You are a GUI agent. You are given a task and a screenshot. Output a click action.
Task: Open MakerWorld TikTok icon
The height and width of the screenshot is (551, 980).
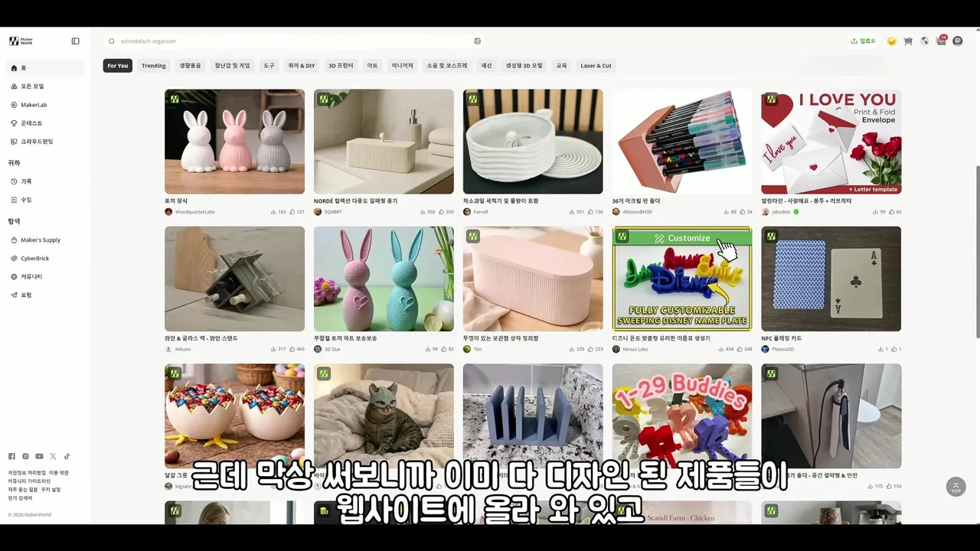click(67, 456)
